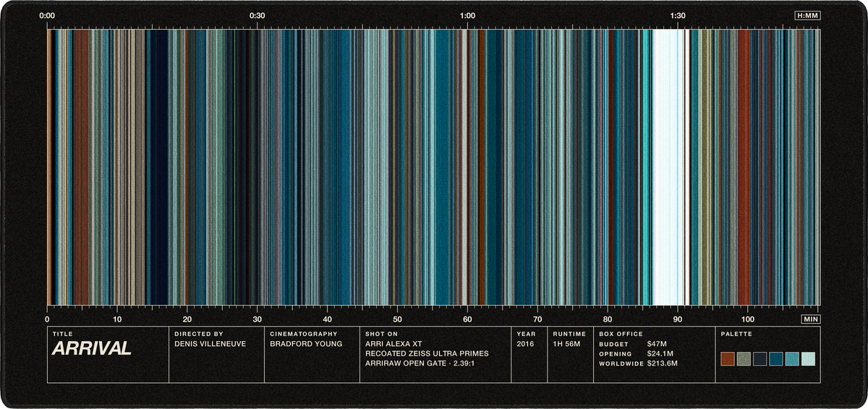The height and width of the screenshot is (409, 868).
Task: Click the pale aqua palette swatch
Action: (x=809, y=359)
